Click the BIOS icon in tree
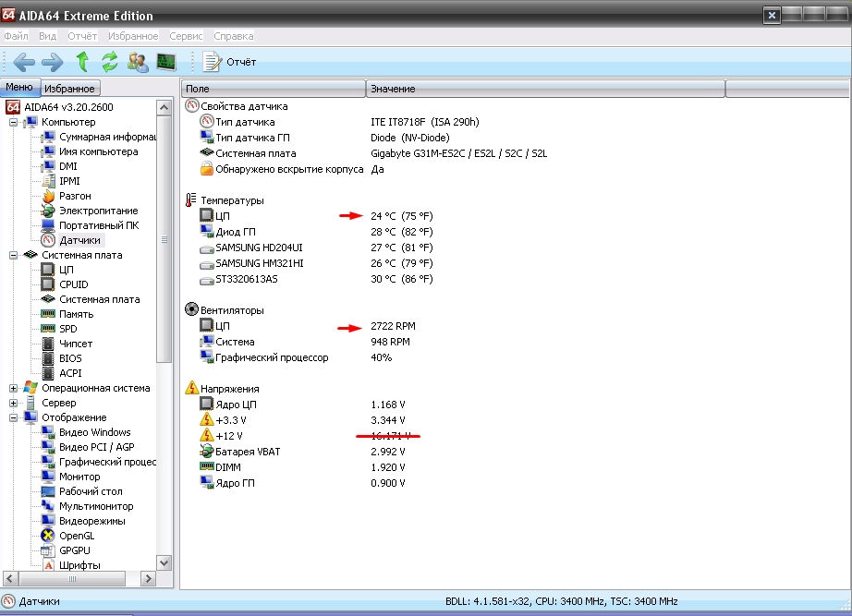 click(48, 358)
